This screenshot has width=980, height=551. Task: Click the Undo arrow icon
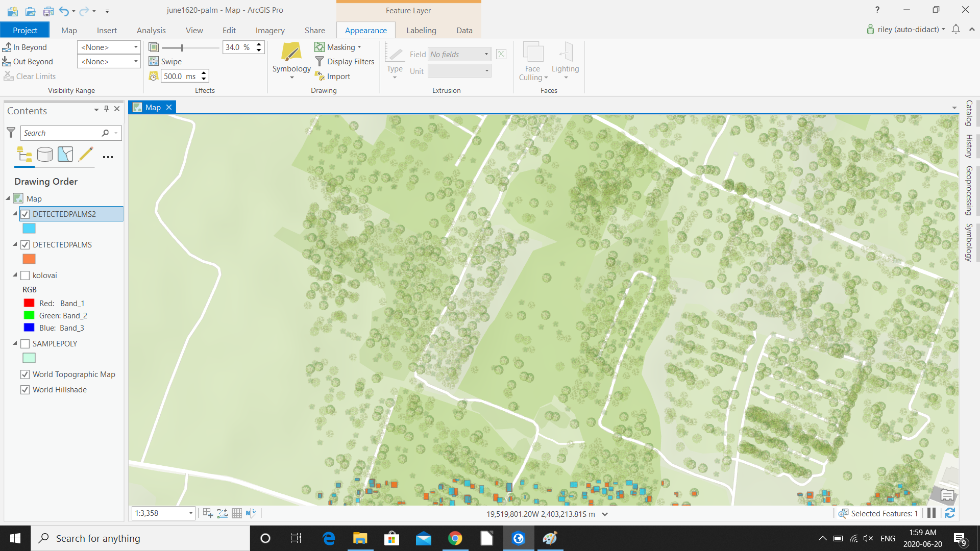[64, 11]
